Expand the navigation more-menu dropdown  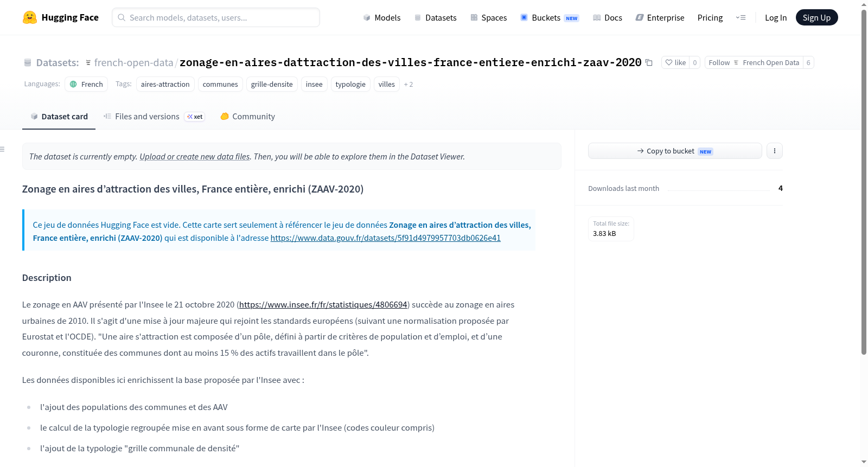[x=741, y=17]
